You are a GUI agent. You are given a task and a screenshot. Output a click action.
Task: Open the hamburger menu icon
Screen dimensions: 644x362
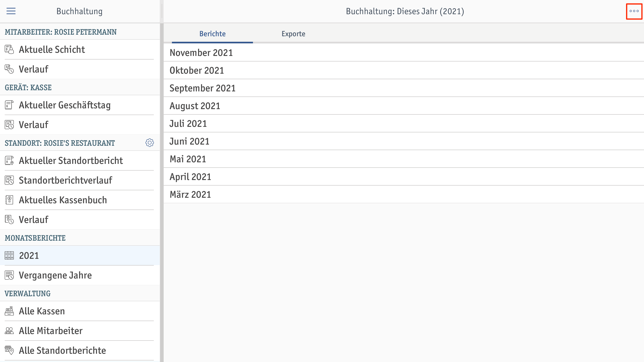(x=11, y=11)
